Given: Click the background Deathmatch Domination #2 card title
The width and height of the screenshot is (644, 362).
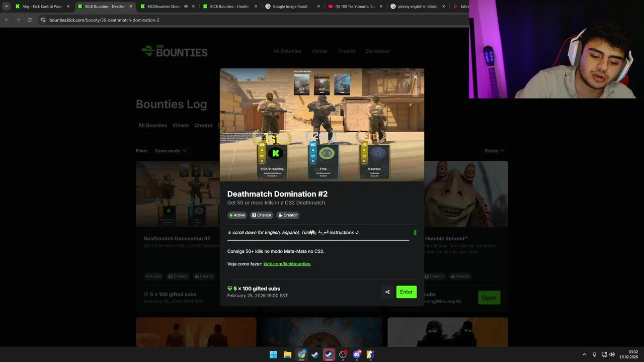Looking at the screenshot, I should click(177, 239).
